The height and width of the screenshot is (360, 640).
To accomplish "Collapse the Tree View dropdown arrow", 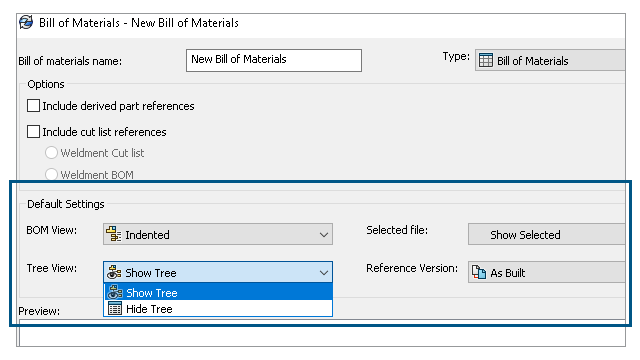I will point(324,273).
